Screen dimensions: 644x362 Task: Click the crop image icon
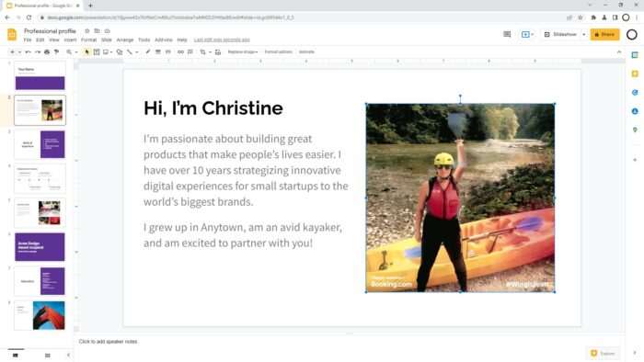[203, 52]
